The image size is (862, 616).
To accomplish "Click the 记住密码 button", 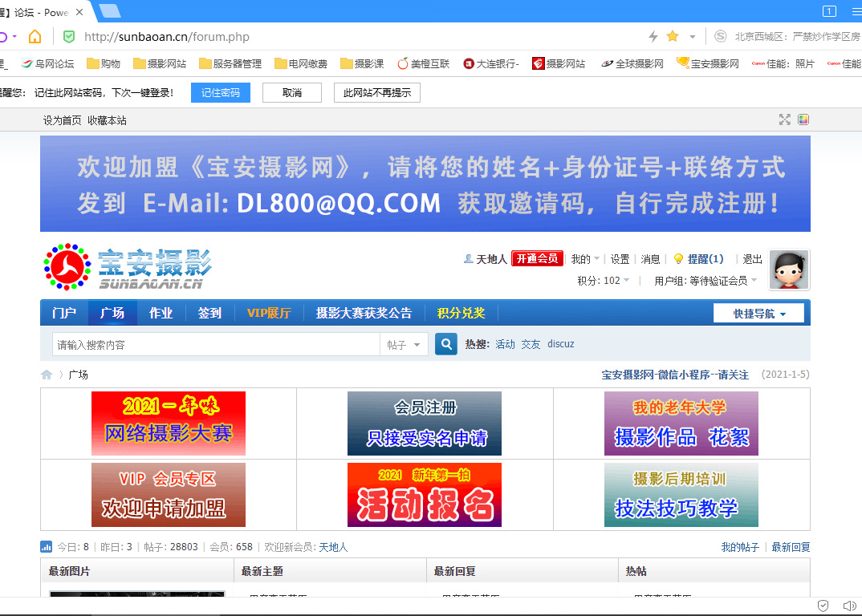I will point(221,93).
